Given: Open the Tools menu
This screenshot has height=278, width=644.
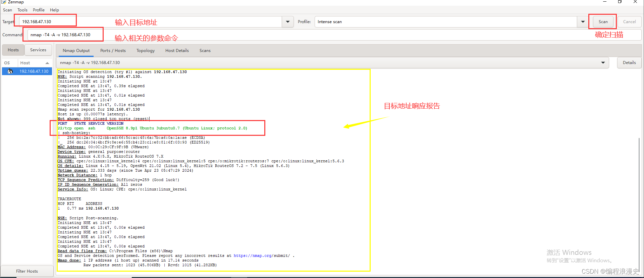Looking at the screenshot, I should pos(22,10).
